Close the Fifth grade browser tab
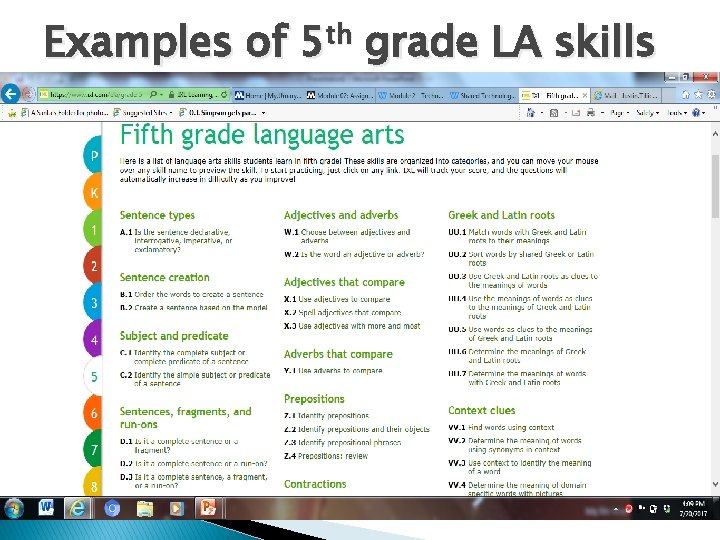The image size is (720, 540). pos(585,96)
